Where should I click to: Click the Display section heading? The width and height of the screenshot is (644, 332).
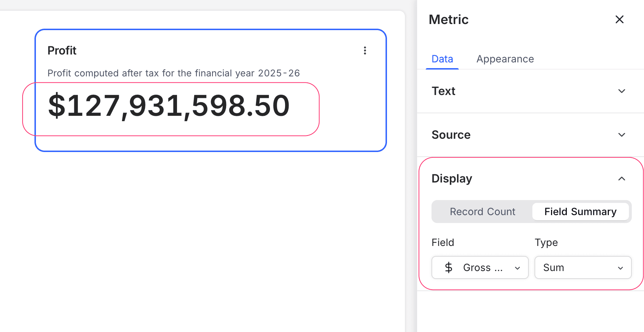coord(452,179)
